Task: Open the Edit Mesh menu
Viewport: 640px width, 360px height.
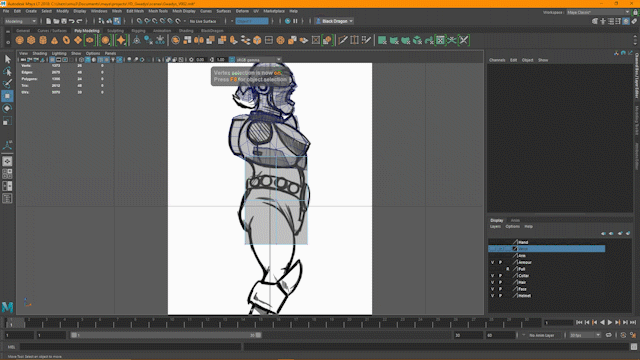Action: click(135, 11)
